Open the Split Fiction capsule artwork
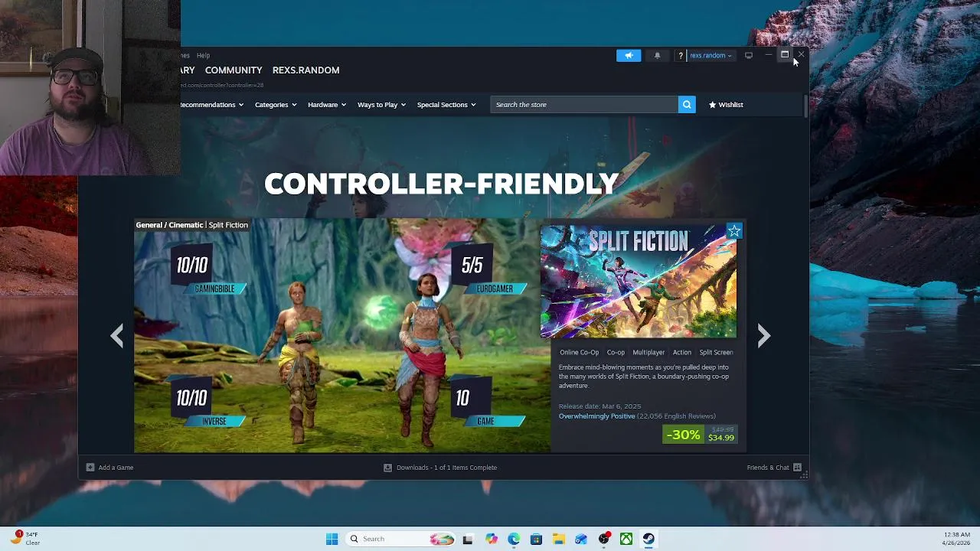Screen dimensions: 980x551 click(x=638, y=282)
